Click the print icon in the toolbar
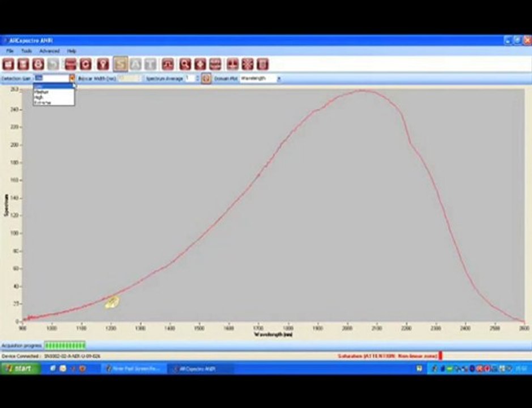Image resolution: width=532 pixels, height=408 pixels. point(39,64)
